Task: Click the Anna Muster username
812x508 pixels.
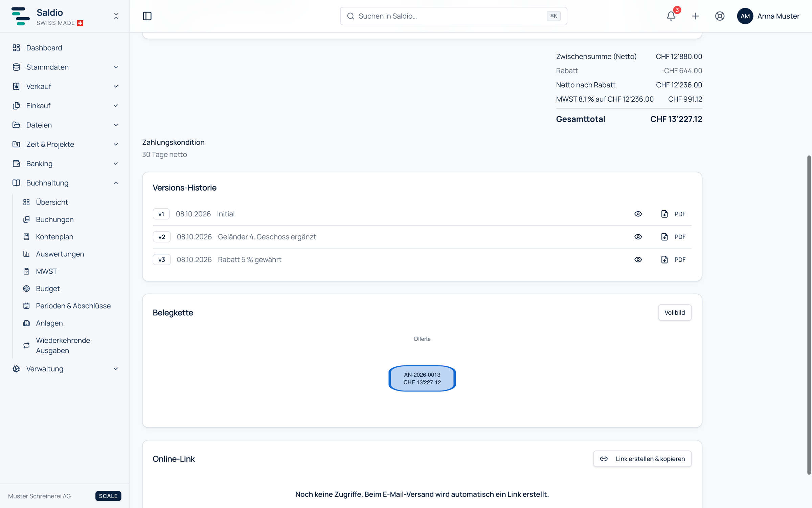Action: [x=778, y=16]
